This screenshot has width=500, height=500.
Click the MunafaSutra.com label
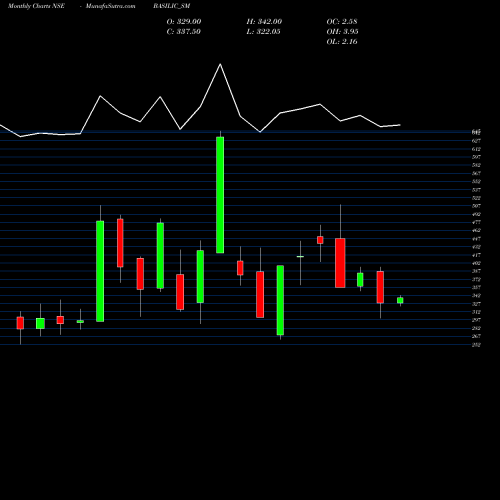111,6
